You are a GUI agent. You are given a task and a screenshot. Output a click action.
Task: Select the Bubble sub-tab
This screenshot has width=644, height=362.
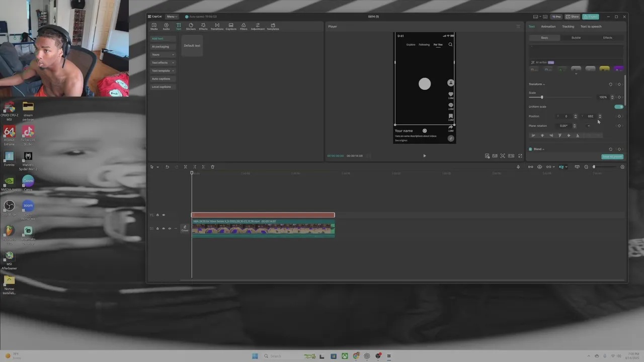click(576, 38)
